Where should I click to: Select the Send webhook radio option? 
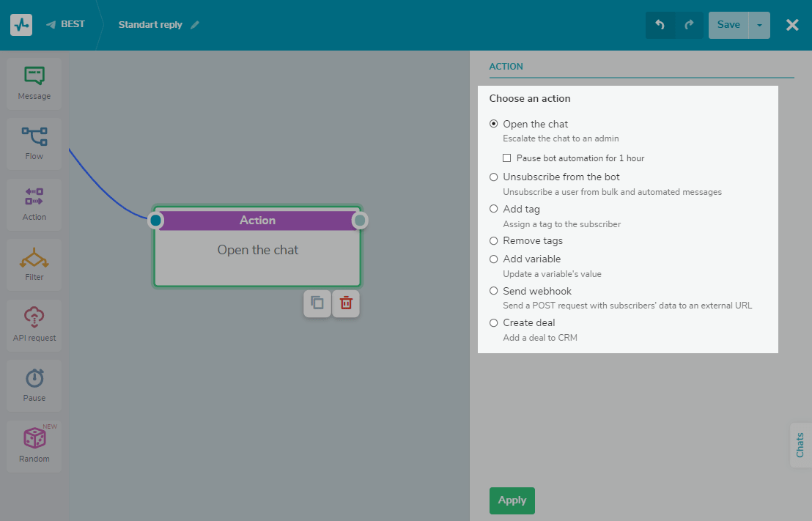pyautogui.click(x=493, y=291)
